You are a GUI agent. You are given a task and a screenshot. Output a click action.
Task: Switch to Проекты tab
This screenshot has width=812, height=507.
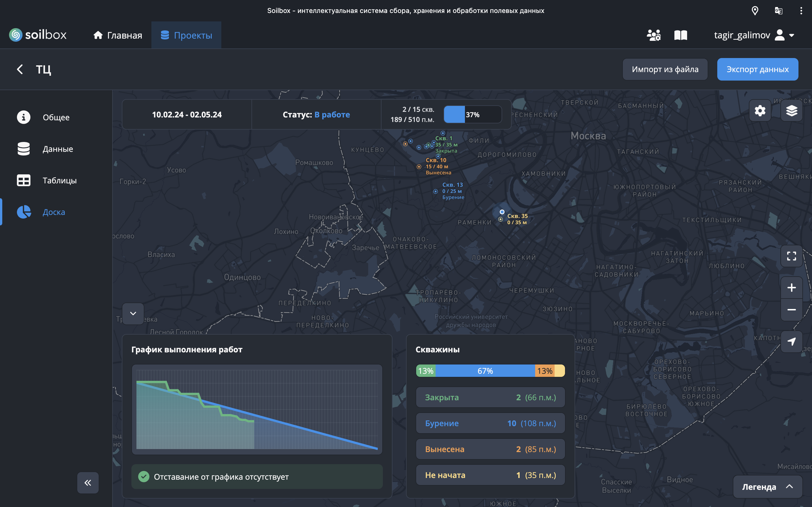[186, 35]
